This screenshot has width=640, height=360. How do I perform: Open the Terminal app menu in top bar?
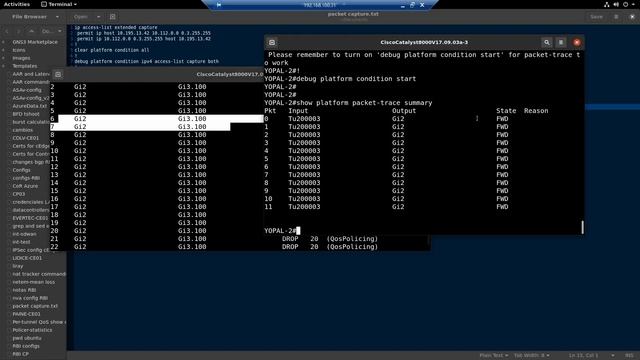coord(59,4)
